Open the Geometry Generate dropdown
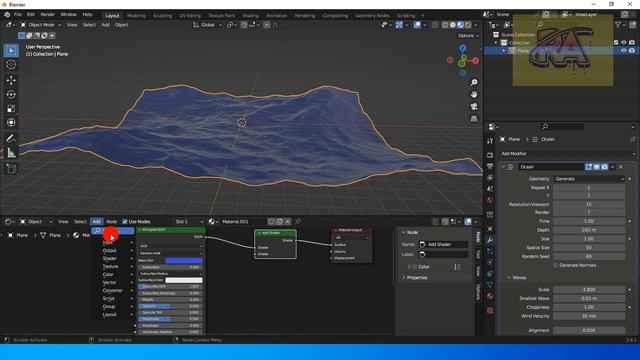 click(589, 179)
